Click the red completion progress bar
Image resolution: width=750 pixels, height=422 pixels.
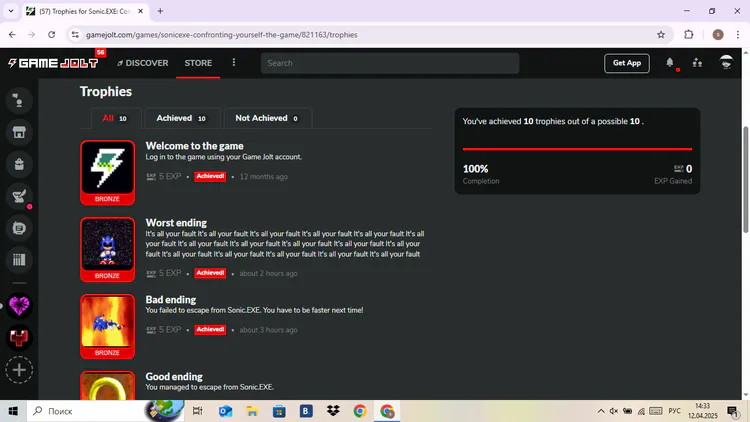(577, 149)
